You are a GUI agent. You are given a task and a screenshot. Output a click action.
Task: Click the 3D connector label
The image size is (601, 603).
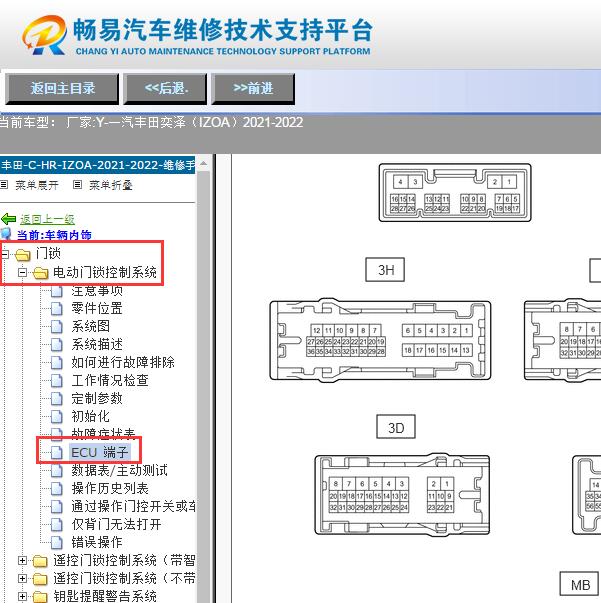[396, 427]
